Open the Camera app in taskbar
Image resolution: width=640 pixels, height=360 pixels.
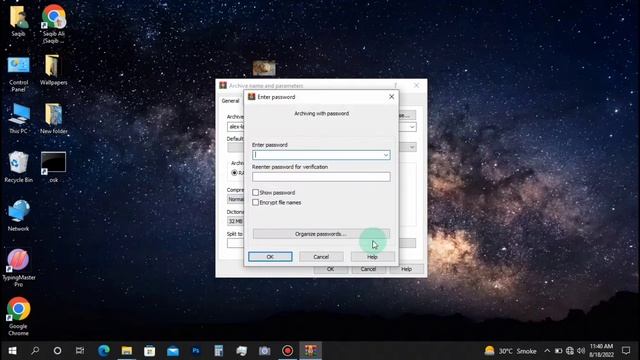pos(264,351)
